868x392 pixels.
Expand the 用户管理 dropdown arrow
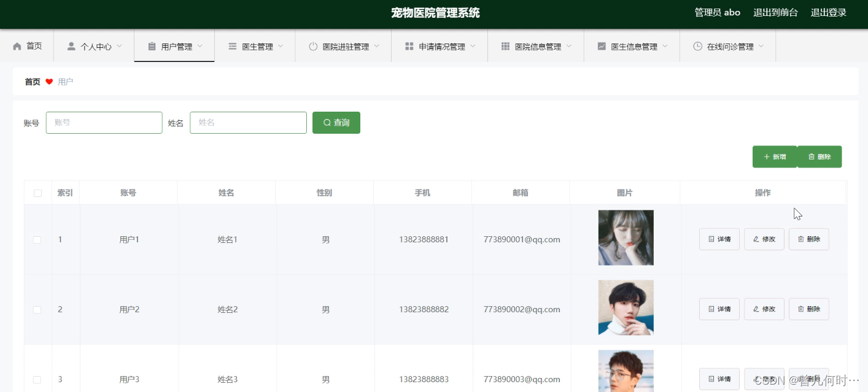[x=200, y=46]
